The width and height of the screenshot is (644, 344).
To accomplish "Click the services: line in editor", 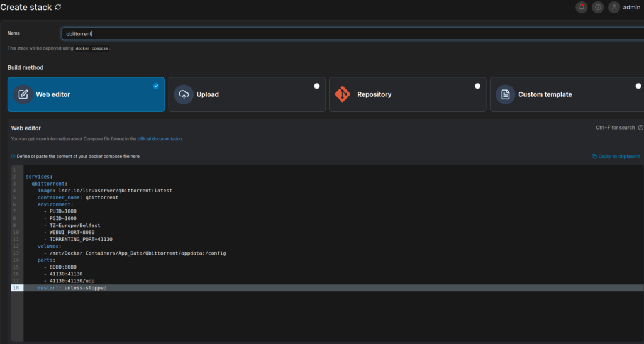I will pos(39,177).
